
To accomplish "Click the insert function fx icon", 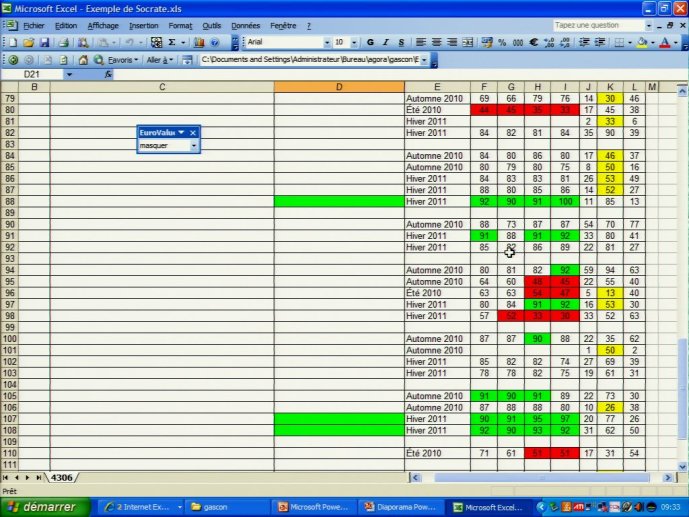I will 109,75.
